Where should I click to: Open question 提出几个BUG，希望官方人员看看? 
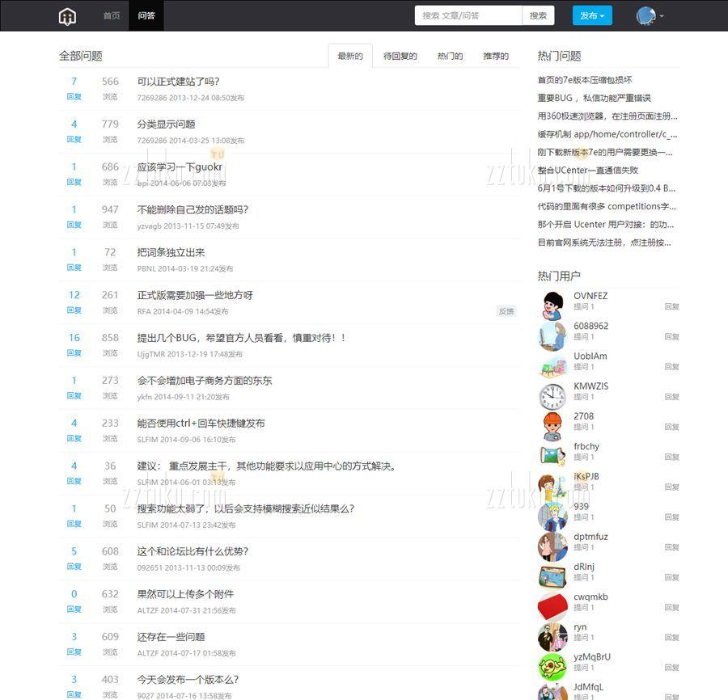click(241, 338)
